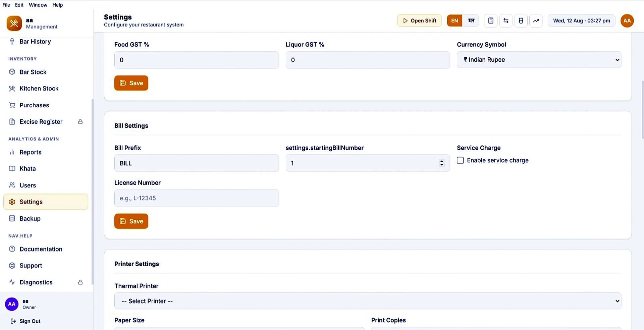Open Reports from sidebar

pyautogui.click(x=46, y=152)
